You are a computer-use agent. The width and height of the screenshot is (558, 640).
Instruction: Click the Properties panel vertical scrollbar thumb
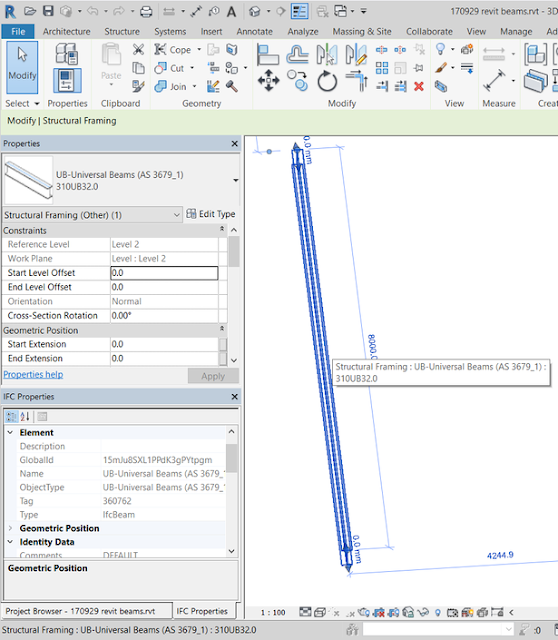234,251
